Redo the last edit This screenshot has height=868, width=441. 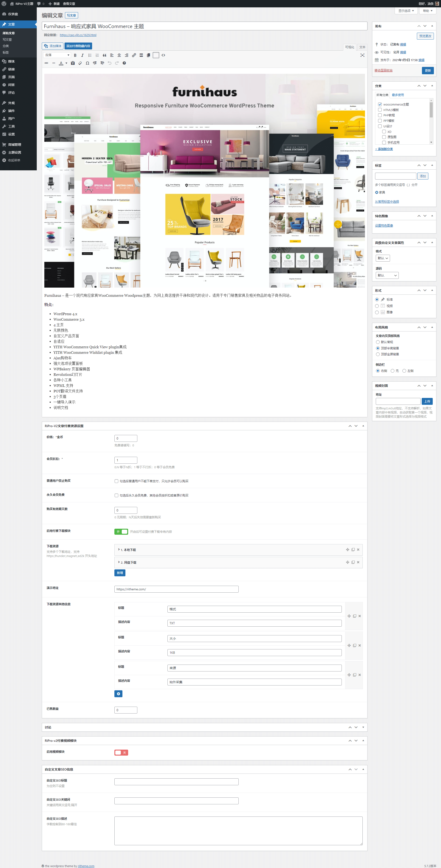click(x=117, y=63)
